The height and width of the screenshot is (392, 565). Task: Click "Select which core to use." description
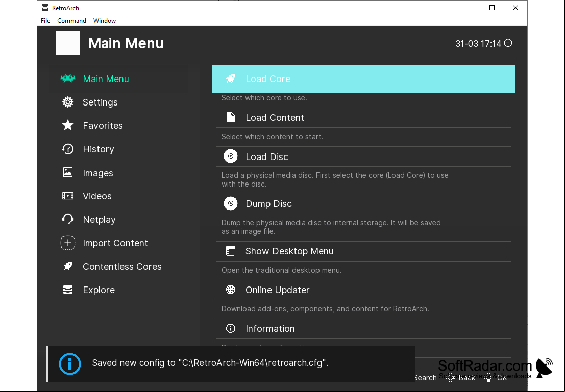pos(264,98)
